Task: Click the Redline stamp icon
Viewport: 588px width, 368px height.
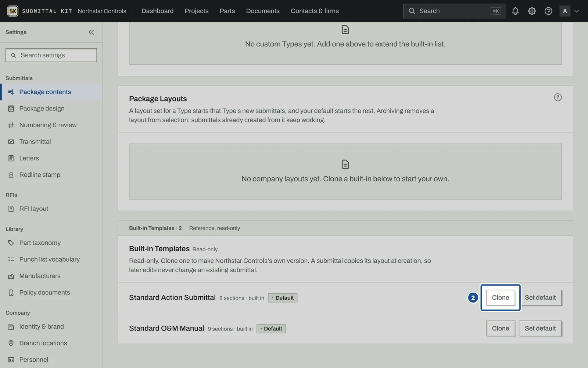Action: [x=11, y=175]
